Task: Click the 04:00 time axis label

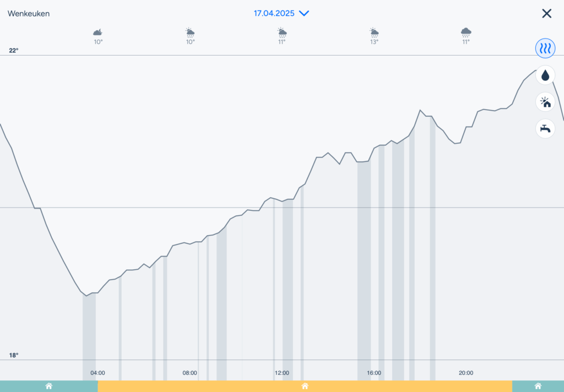Action: (97, 373)
